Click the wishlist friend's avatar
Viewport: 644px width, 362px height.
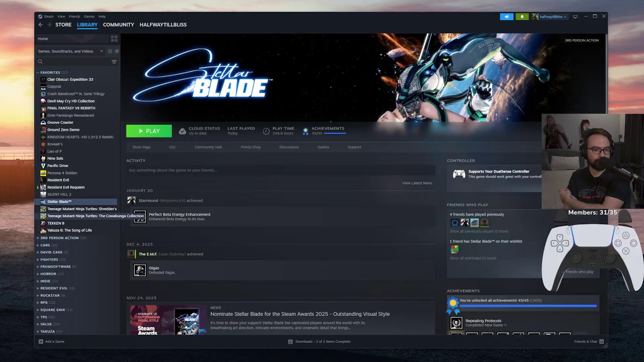click(x=454, y=249)
